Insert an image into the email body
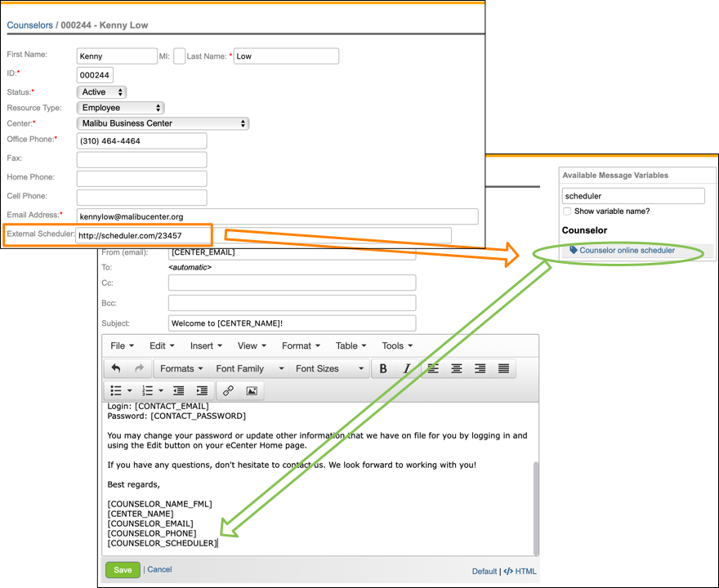 [252, 391]
